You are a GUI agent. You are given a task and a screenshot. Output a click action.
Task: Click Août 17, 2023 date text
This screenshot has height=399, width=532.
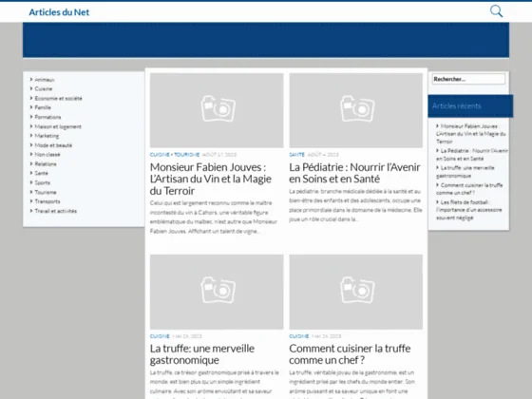pos(219,154)
